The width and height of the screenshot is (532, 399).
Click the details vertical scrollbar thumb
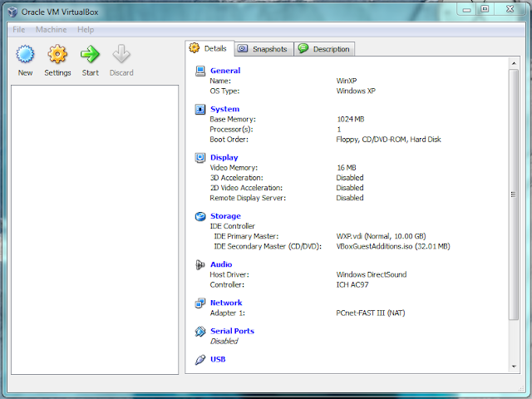[514, 195]
